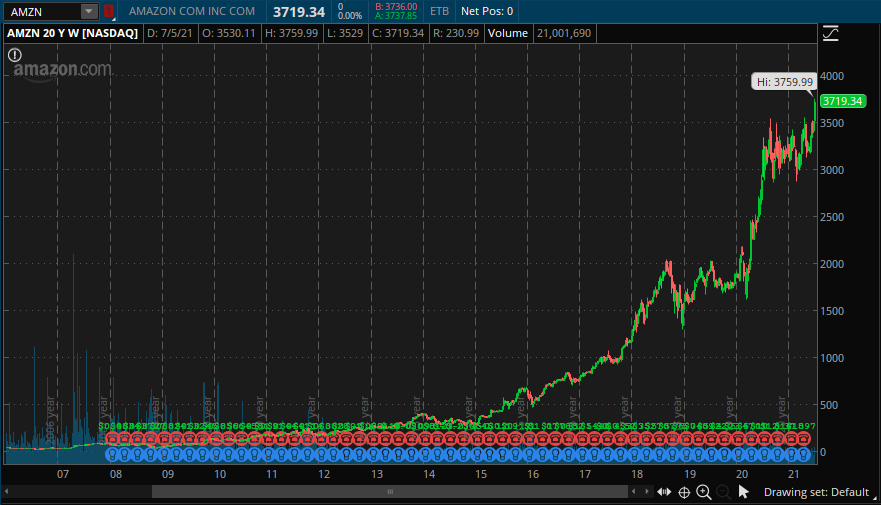Click the 21 year label on time axis
This screenshot has width=881, height=505.
(793, 474)
